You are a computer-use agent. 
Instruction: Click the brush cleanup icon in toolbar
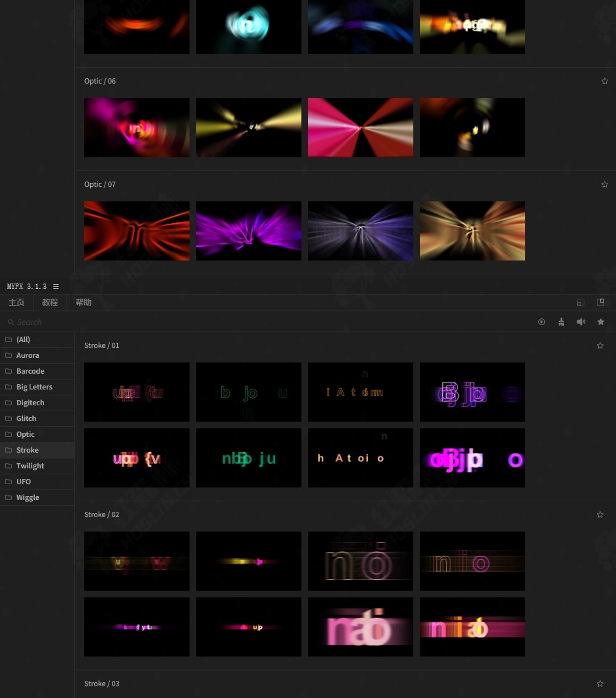(561, 322)
